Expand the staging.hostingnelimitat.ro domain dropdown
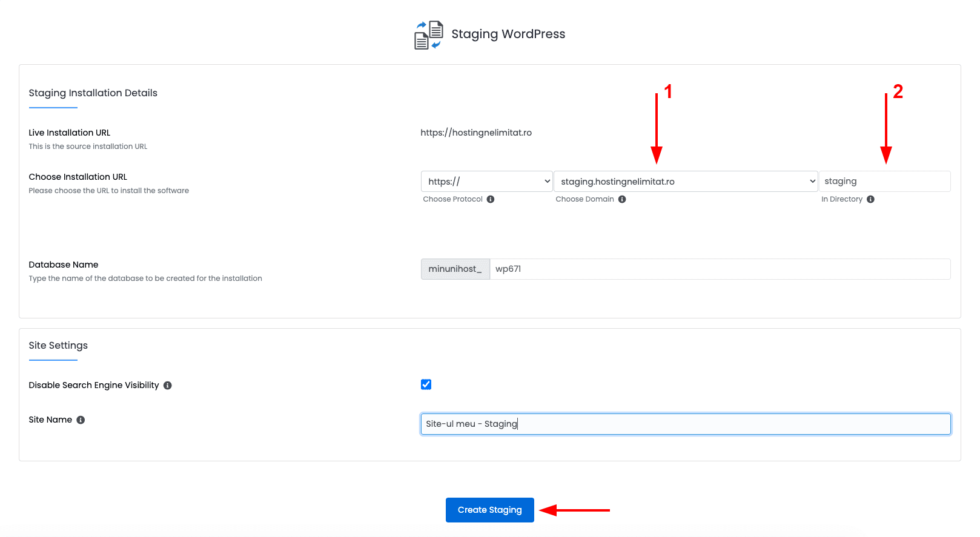Image resolution: width=980 pixels, height=537 pixels. tap(686, 182)
